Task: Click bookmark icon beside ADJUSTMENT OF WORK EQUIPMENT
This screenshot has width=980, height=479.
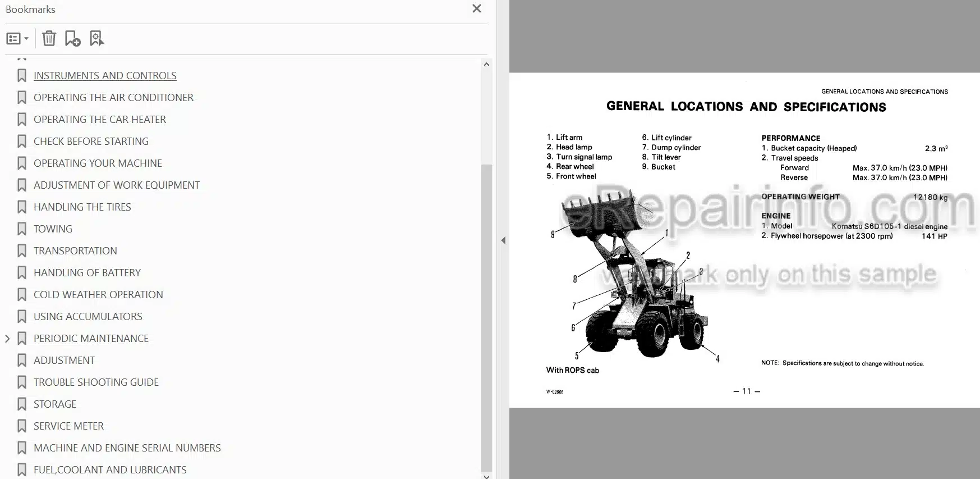Action: [22, 185]
